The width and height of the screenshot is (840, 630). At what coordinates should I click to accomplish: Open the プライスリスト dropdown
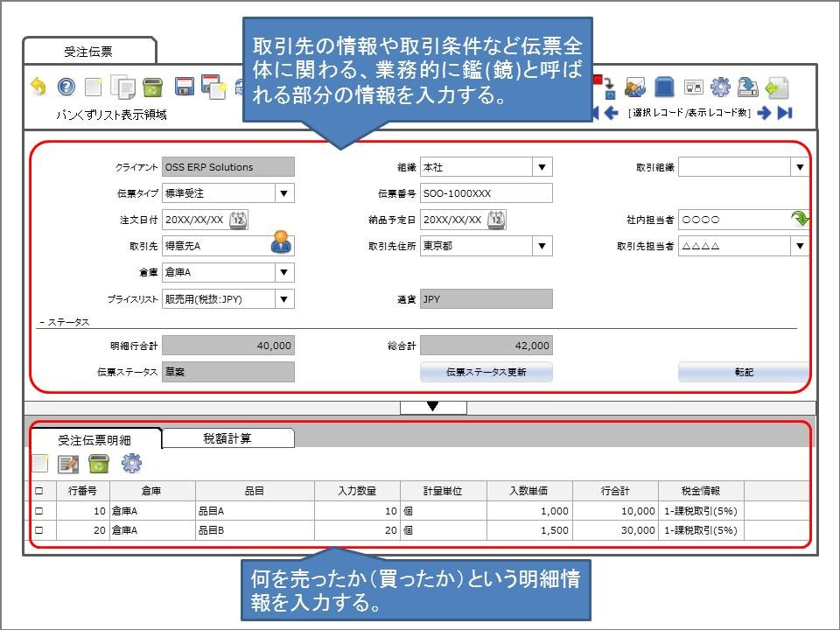coord(283,299)
